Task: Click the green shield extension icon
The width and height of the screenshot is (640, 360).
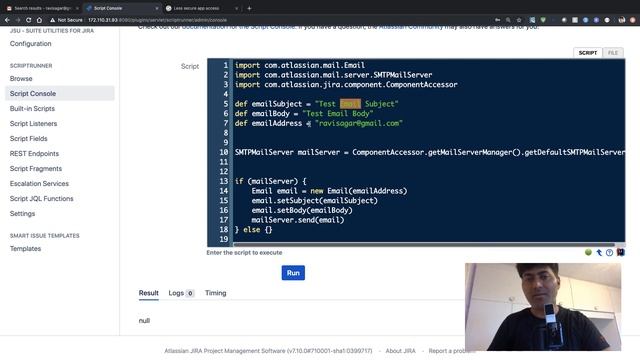Action: click(543, 20)
